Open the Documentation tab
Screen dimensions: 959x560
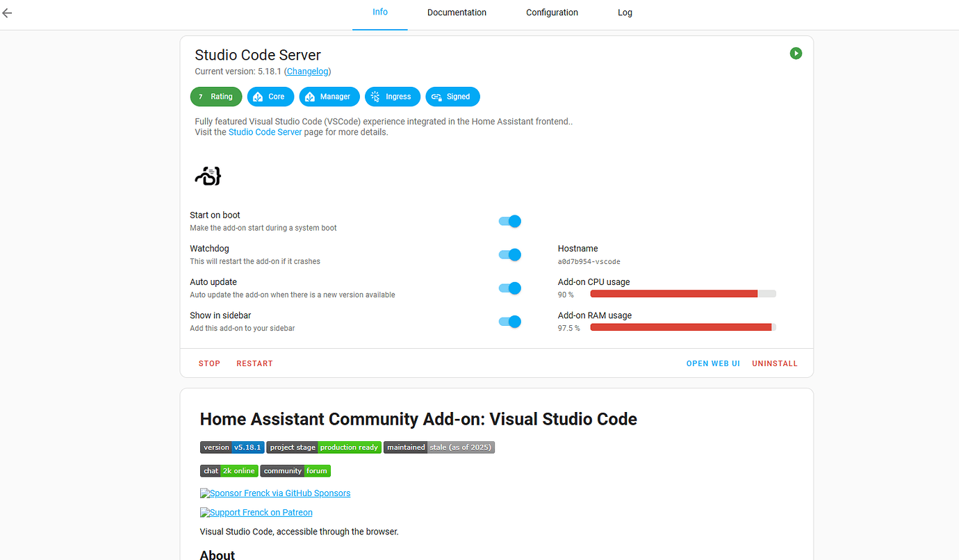[x=457, y=13]
